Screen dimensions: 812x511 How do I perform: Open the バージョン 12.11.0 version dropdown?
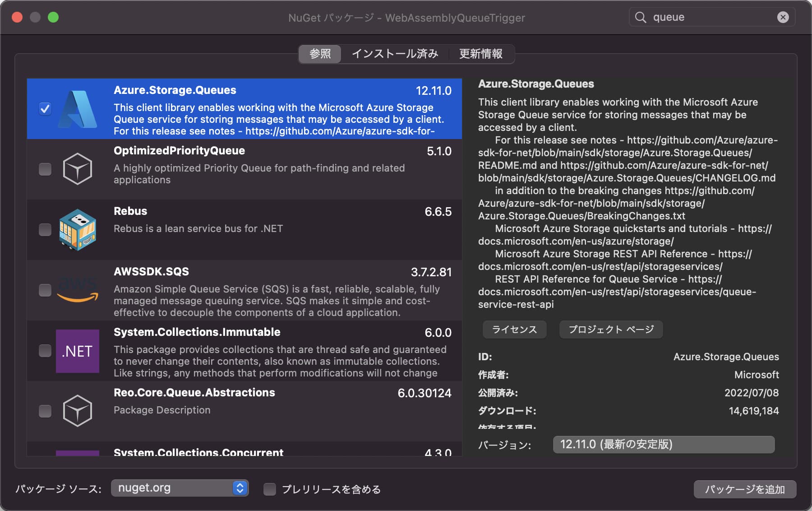(664, 444)
